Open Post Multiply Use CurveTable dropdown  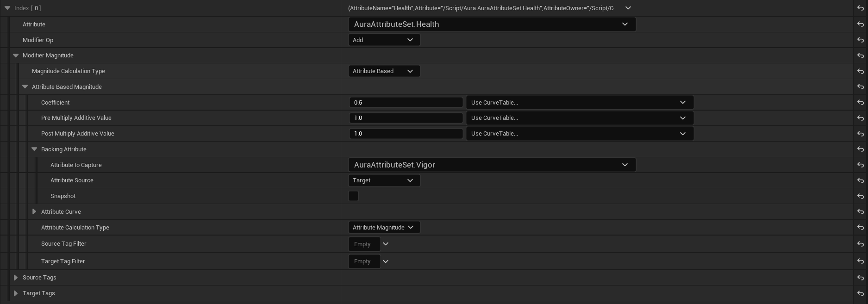tap(580, 134)
